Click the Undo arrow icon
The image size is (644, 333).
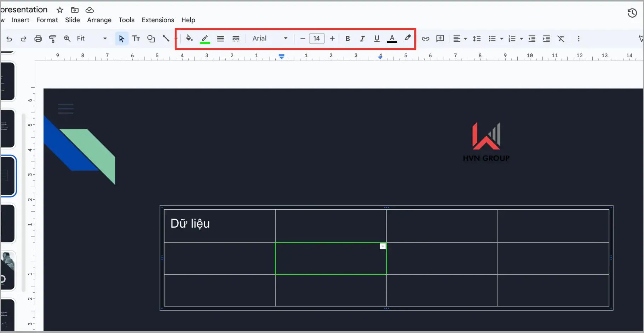pyautogui.click(x=9, y=39)
